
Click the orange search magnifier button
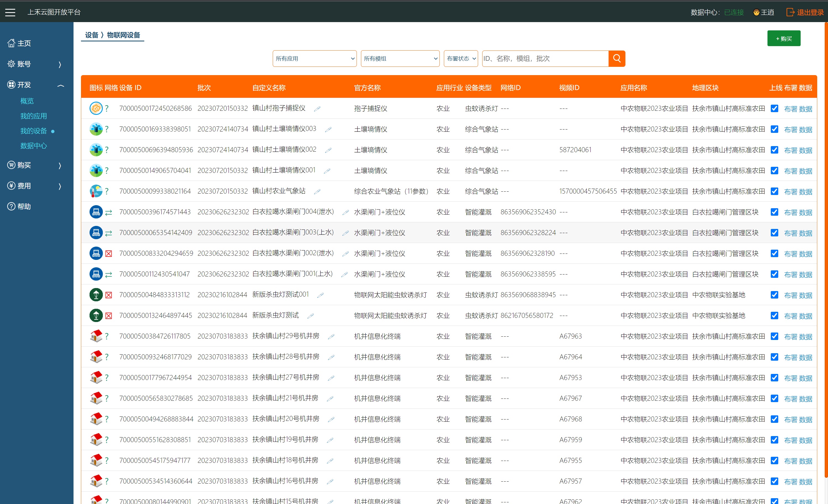tap(617, 59)
